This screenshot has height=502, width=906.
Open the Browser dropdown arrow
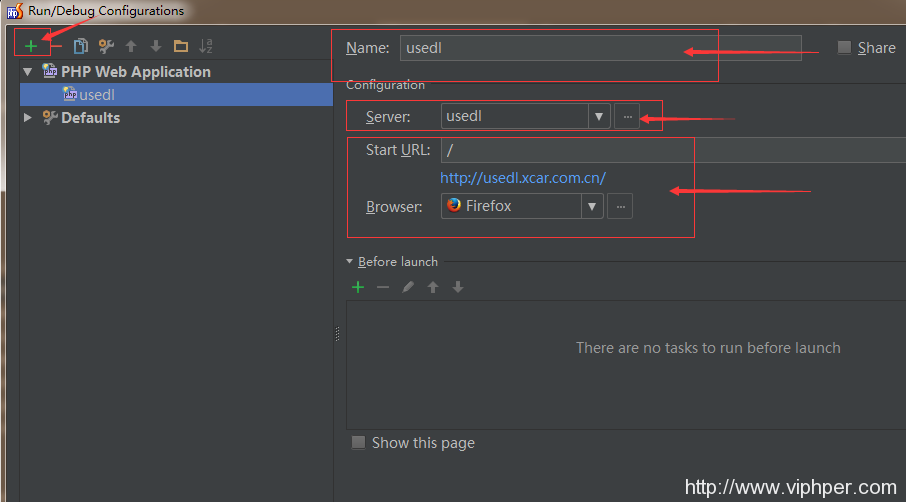point(592,206)
